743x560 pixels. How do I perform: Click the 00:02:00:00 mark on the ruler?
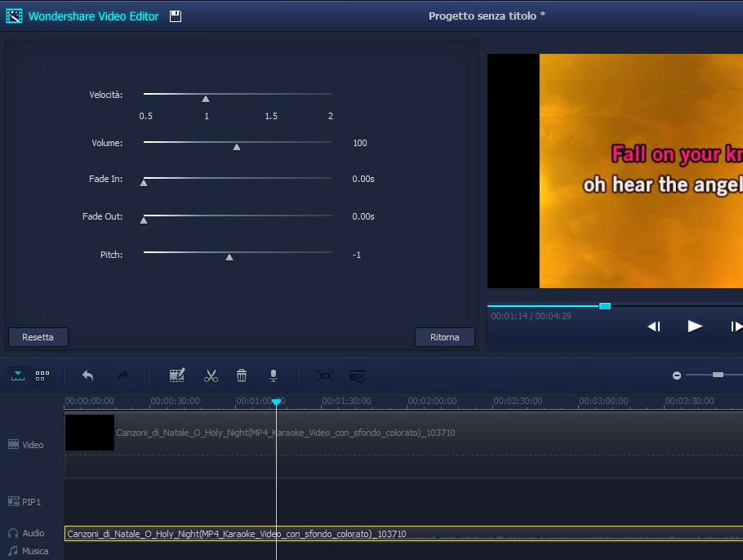tap(432, 401)
